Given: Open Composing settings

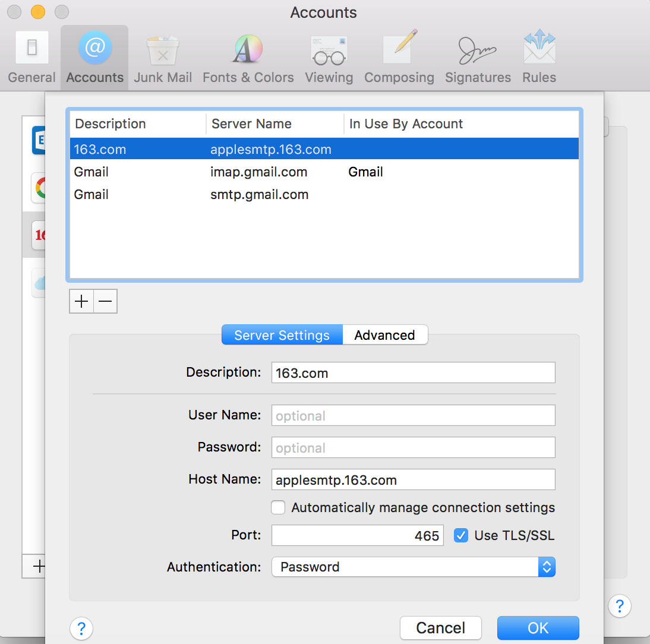Looking at the screenshot, I should tap(399, 56).
